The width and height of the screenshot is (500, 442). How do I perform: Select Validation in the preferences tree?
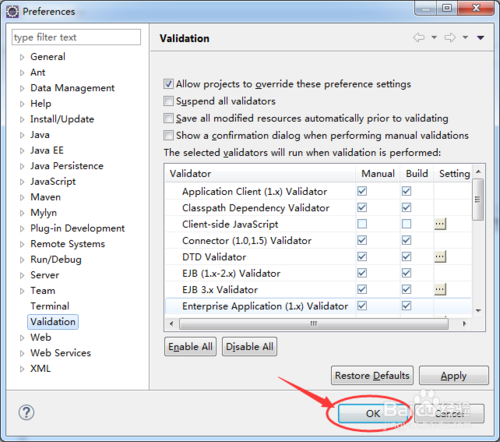click(53, 322)
